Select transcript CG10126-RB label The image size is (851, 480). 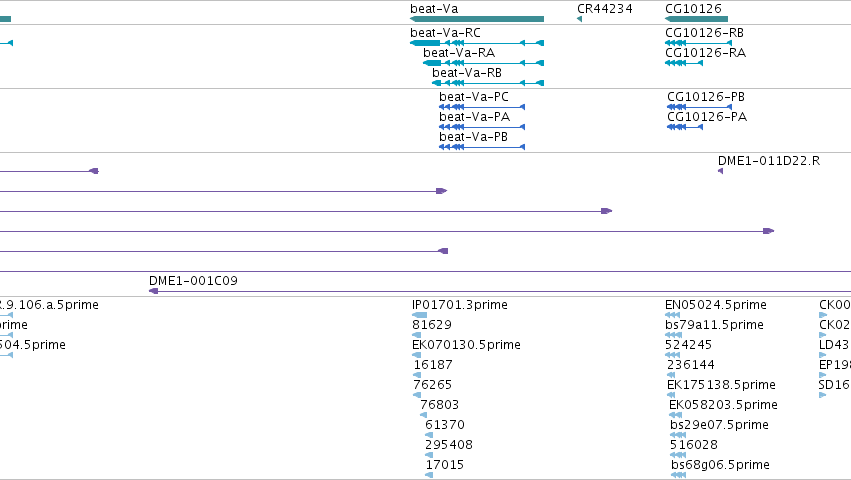pyautogui.click(x=704, y=33)
